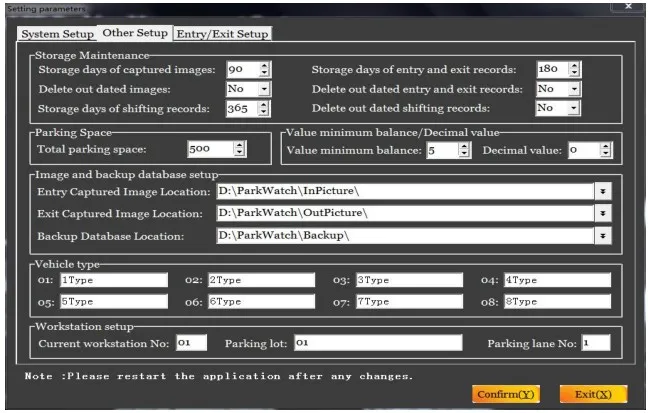Adjust the Total parking space stepper
This screenshot has height=413, width=648.
click(239, 149)
